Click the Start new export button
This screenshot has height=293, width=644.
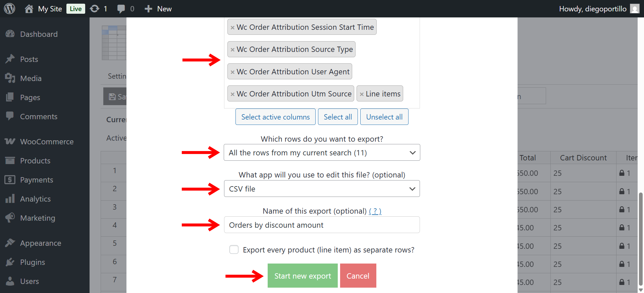(x=302, y=276)
